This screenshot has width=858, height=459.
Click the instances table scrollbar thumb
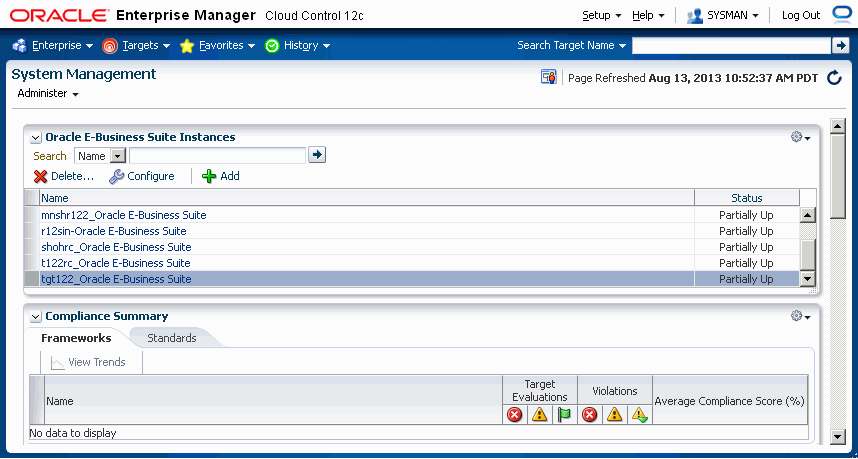pyautogui.click(x=808, y=255)
